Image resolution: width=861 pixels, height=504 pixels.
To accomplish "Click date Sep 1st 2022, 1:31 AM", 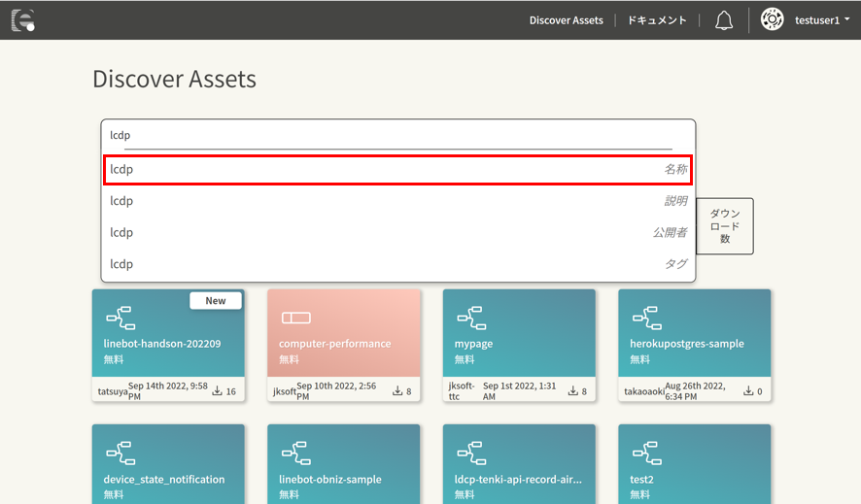I will click(520, 391).
